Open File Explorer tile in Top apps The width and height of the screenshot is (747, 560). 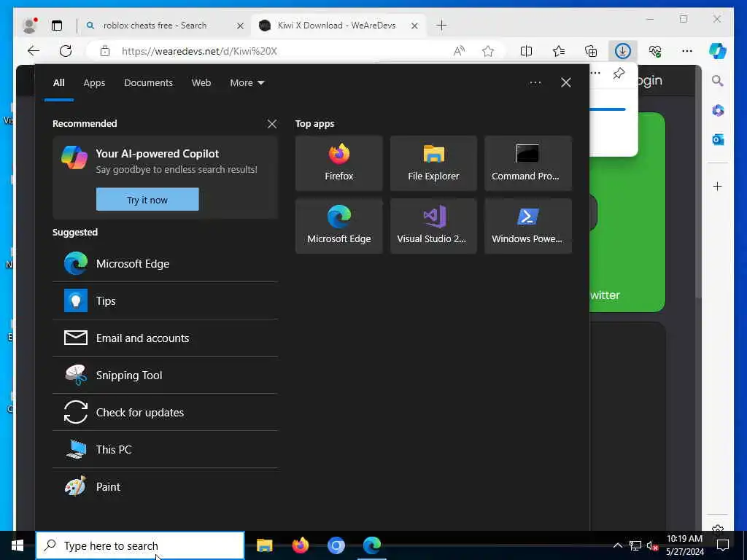(x=433, y=163)
